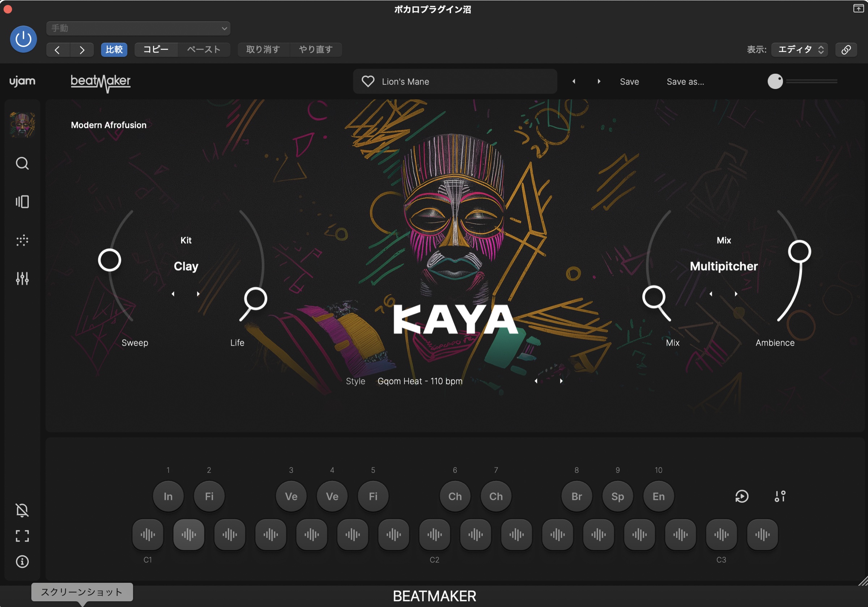This screenshot has height=607, width=868.
Task: Select next preset arrow beside Save
Action: click(599, 81)
